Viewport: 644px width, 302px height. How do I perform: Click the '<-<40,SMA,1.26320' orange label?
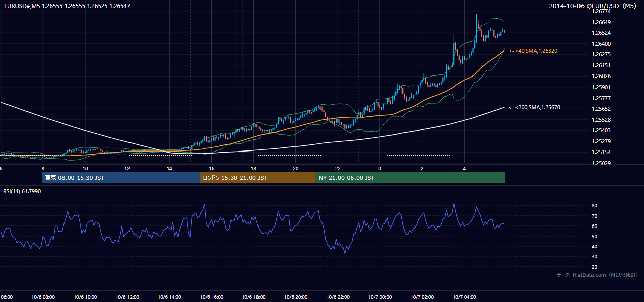point(533,51)
